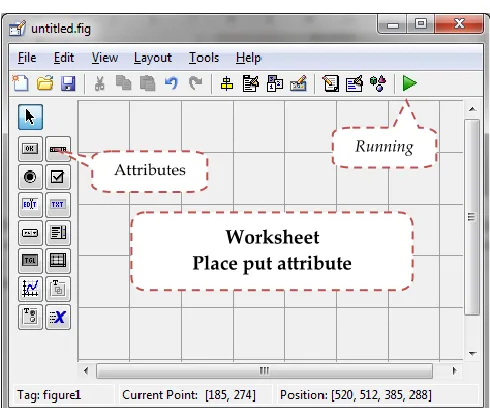This screenshot has height=408, width=490.
Task: Open the Toolbar Editor icon
Action: [x=298, y=83]
